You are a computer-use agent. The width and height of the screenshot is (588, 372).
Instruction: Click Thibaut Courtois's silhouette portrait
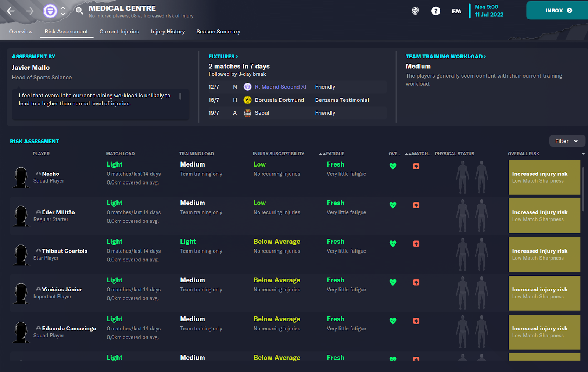click(x=21, y=255)
